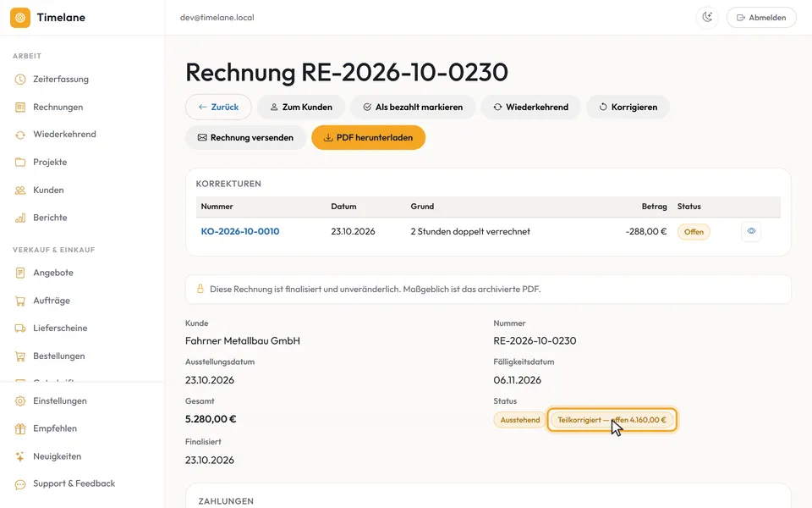Open correction link KO-2026-10-0010

click(240, 232)
